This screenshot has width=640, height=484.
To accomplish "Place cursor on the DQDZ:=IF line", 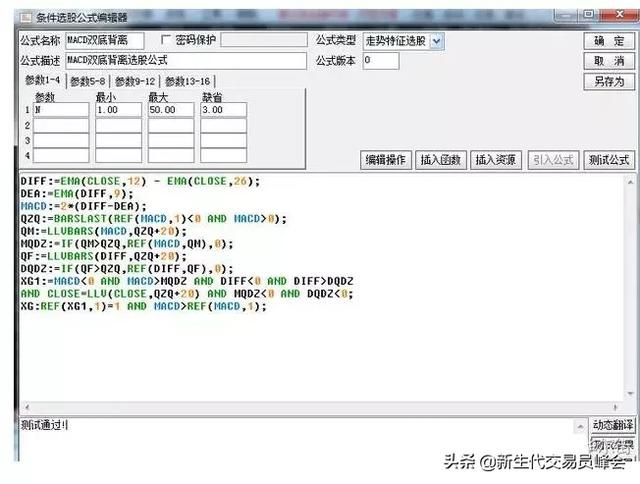I will point(127,269).
